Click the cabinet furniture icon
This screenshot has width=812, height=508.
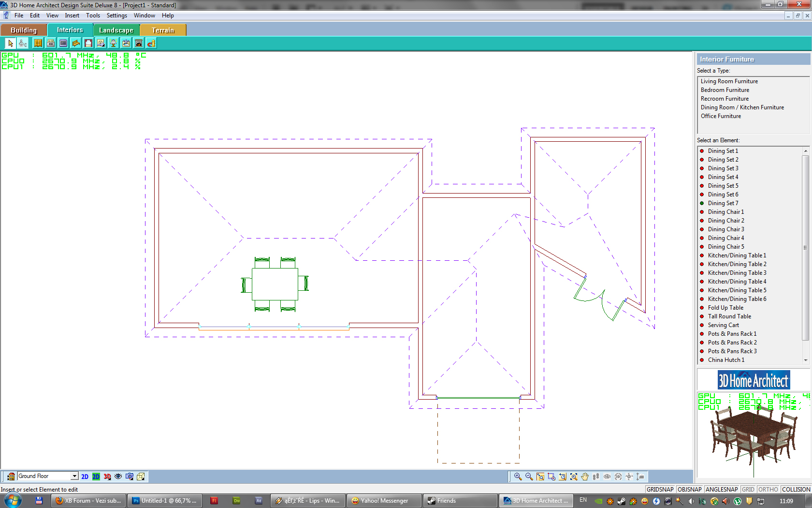pos(38,44)
